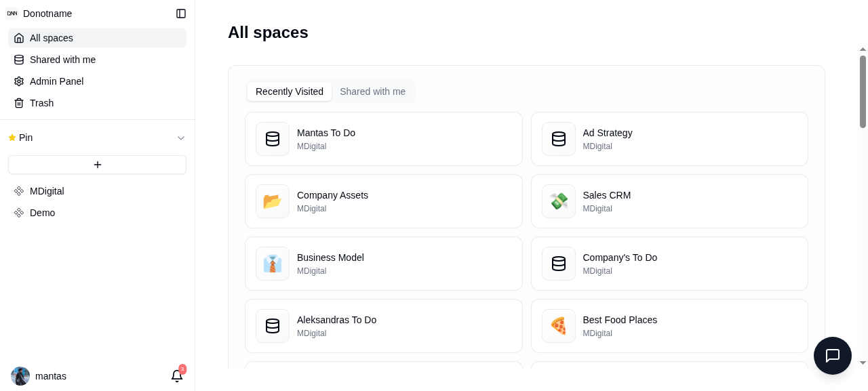
Task: Click the Ad Strategy database icon
Action: (x=559, y=139)
